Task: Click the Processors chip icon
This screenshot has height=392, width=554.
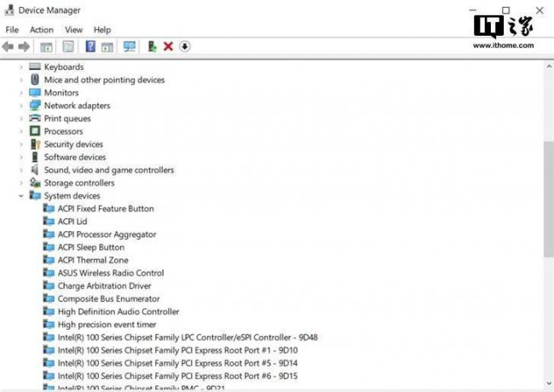Action: 35,131
